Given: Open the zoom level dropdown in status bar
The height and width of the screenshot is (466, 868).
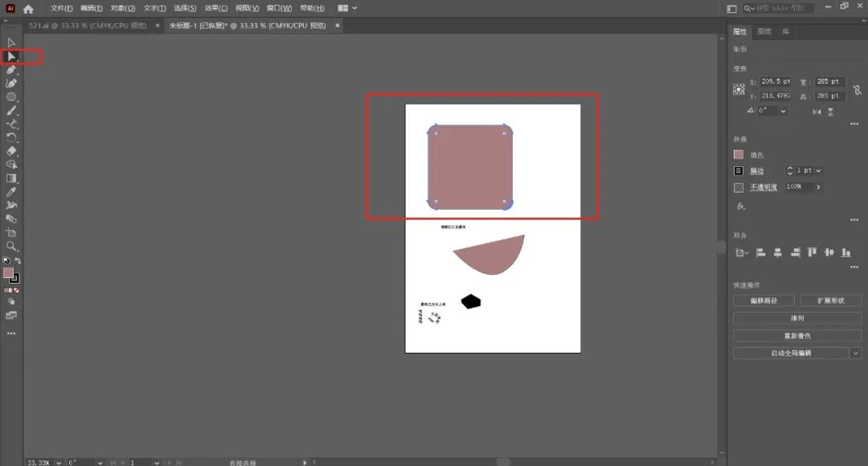Looking at the screenshot, I should pyautogui.click(x=58, y=462).
